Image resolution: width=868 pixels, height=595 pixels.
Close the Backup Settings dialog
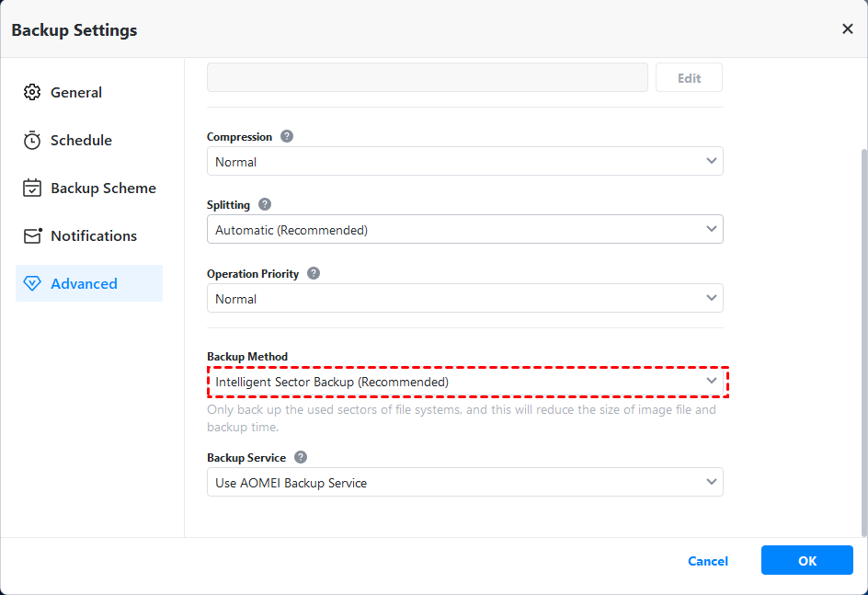pyautogui.click(x=847, y=29)
